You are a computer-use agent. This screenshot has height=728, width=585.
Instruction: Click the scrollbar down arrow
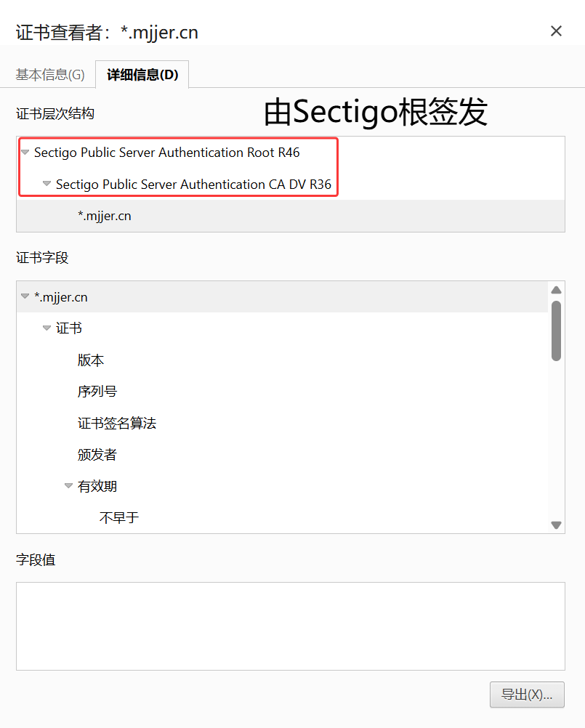click(556, 525)
